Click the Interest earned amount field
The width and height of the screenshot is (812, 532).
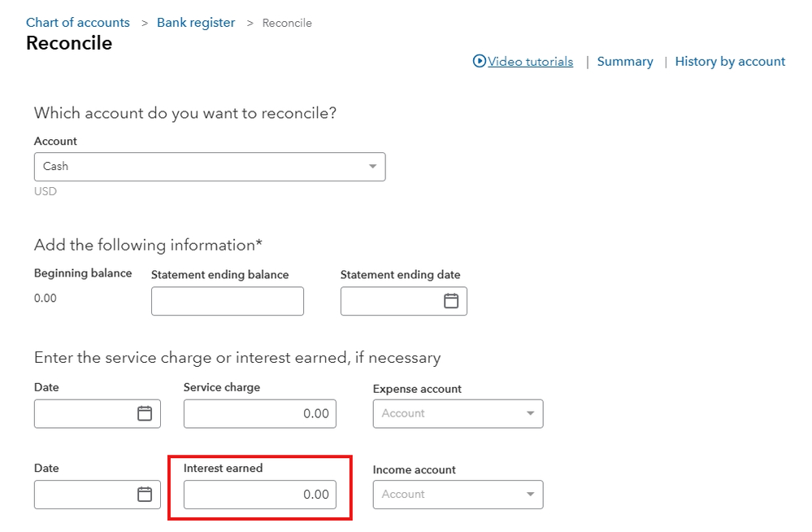tap(259, 494)
